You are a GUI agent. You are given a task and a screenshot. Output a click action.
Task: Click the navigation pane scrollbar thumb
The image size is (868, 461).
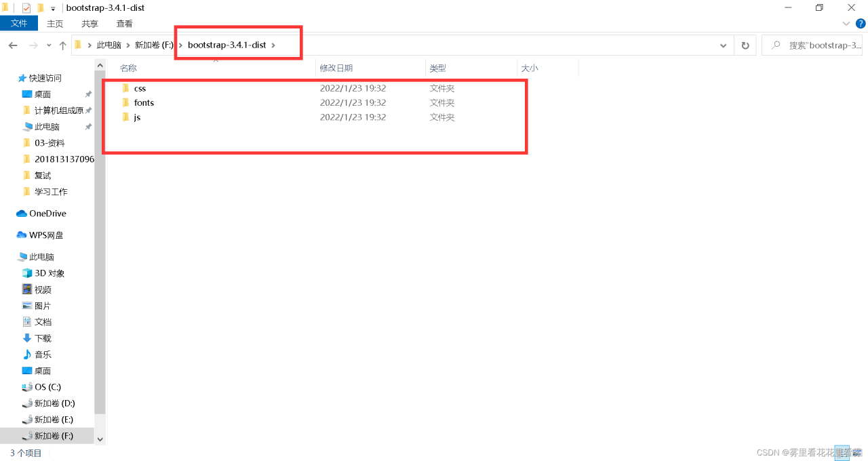(x=100, y=242)
